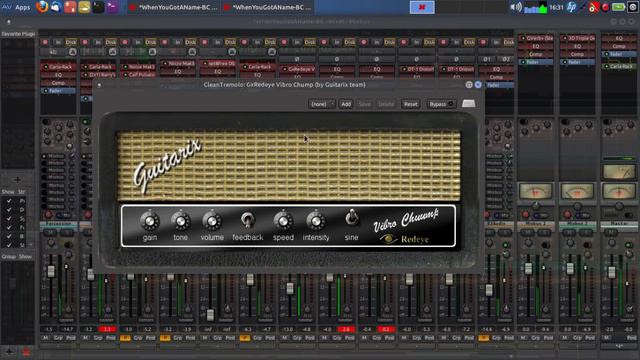Click the greyed Delete preset button
The image size is (640, 360).
click(386, 104)
